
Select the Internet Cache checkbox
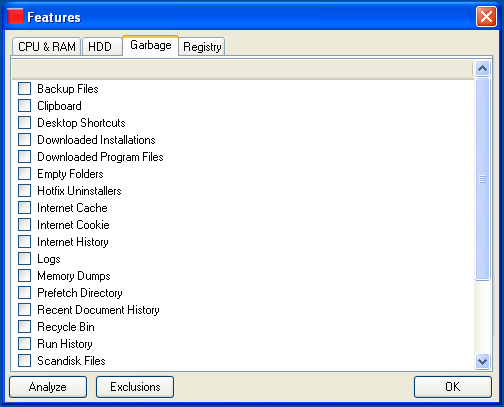pos(24,208)
